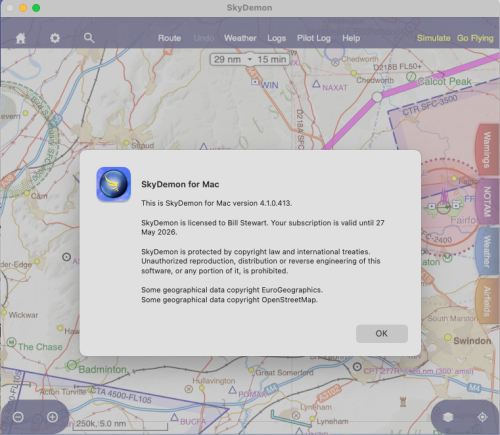The width and height of the screenshot is (500, 435).
Task: Open the Warnings side tab
Action: [x=487, y=150]
